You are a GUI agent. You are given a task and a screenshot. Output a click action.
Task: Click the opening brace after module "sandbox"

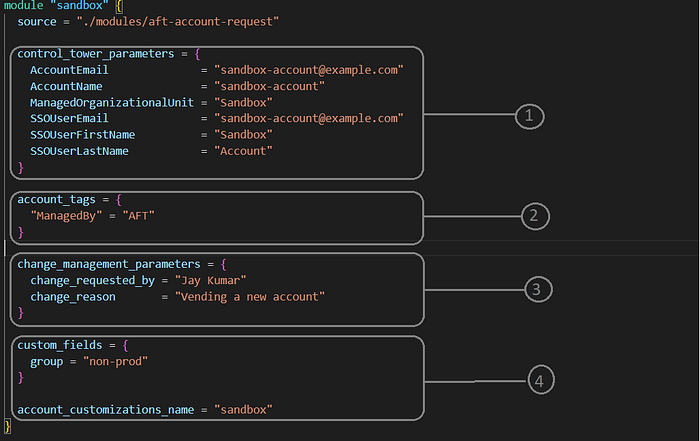[119, 6]
